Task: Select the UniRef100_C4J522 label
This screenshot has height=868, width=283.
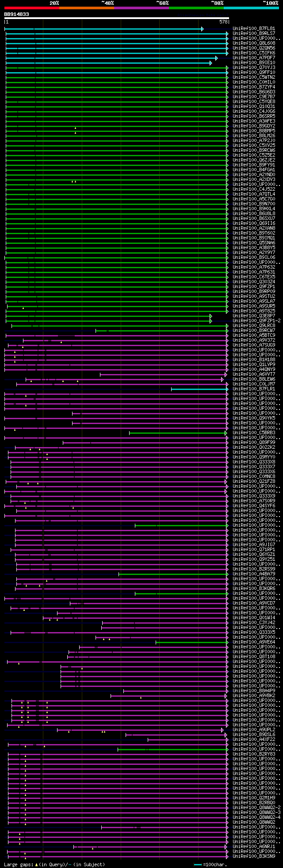Action: point(254,189)
